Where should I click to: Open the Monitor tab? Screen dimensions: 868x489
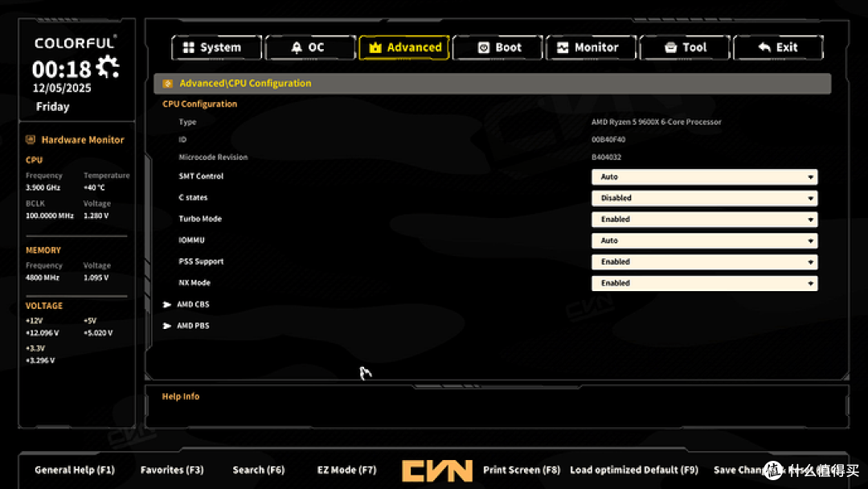click(592, 47)
